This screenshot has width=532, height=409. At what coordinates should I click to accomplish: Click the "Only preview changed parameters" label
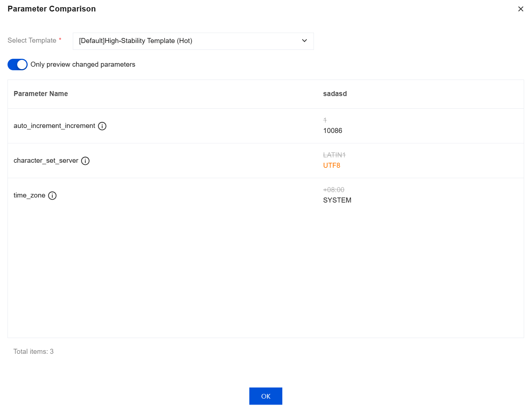(x=83, y=65)
